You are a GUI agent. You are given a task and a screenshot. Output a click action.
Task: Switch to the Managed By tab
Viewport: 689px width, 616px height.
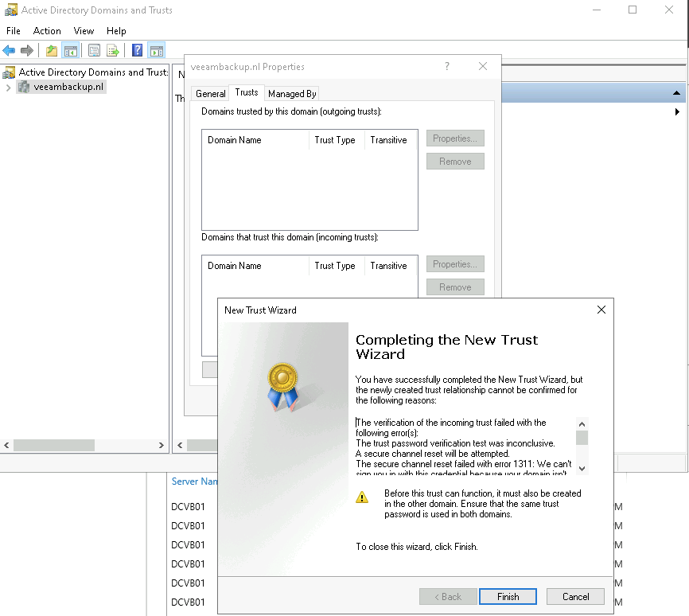point(292,93)
